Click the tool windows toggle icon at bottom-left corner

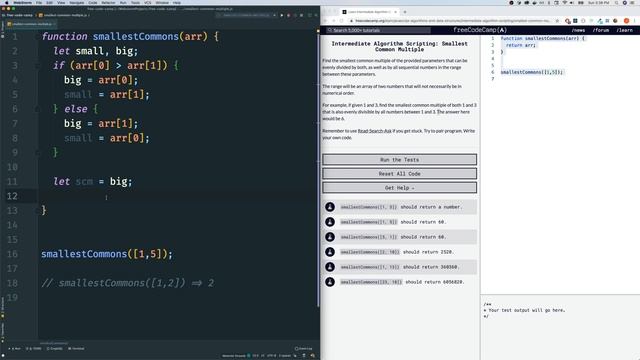(3, 355)
